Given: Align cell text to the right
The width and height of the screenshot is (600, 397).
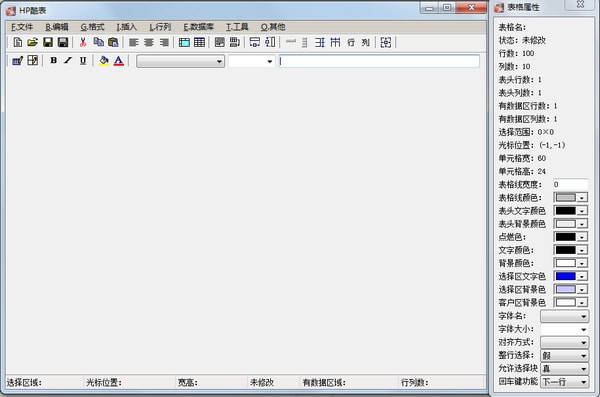Looking at the screenshot, I should tap(164, 42).
